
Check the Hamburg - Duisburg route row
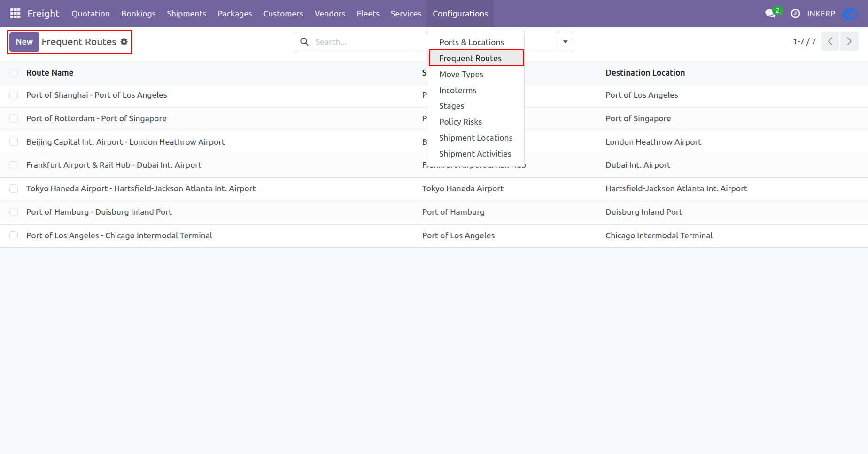14,212
